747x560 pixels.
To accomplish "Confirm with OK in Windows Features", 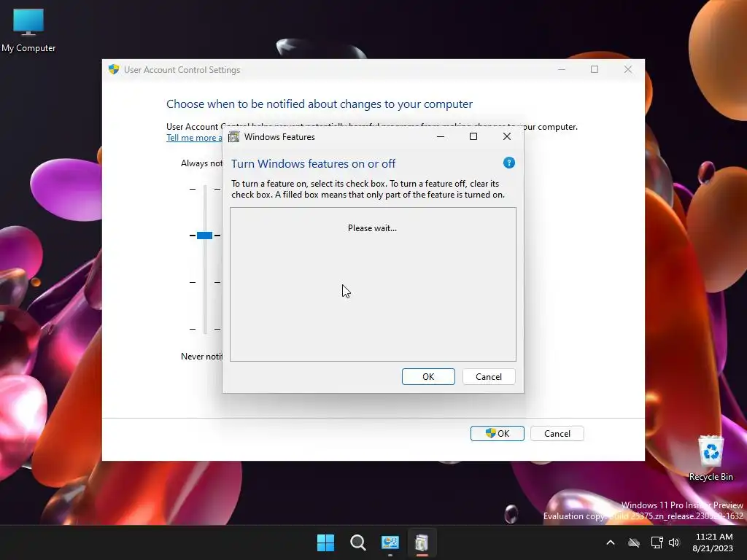I will click(x=428, y=377).
